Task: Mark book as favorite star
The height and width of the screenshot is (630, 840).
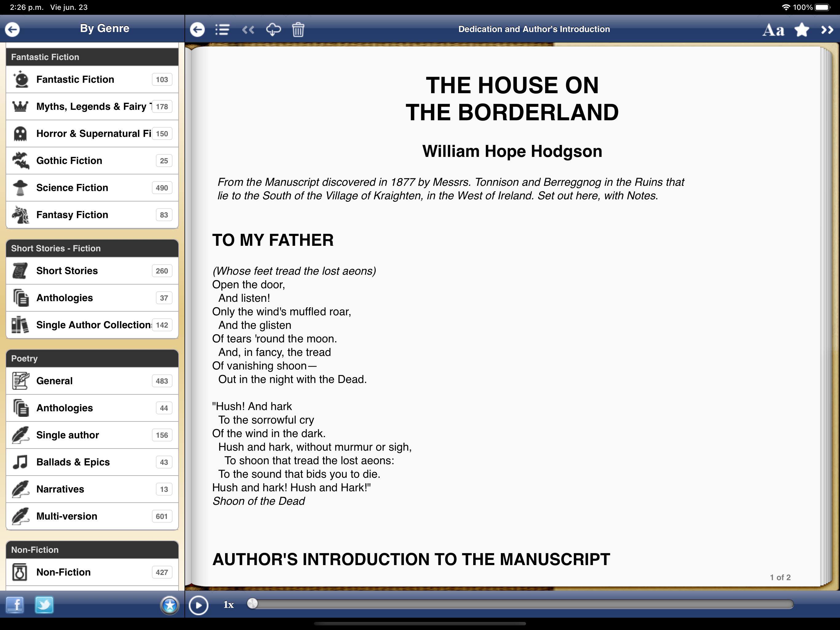Action: 802,29
